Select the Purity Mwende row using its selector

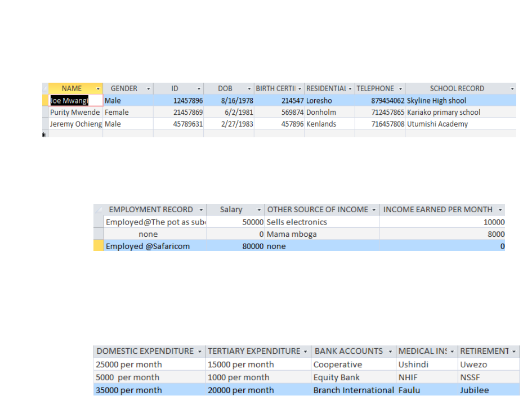[45, 113]
